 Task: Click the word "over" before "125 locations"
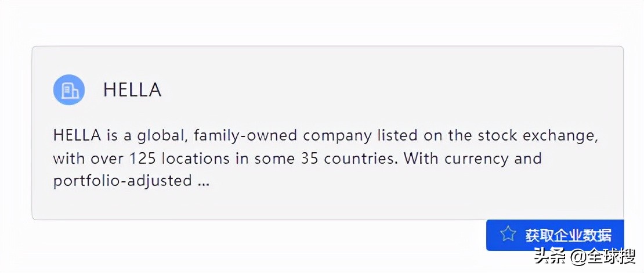107,159
